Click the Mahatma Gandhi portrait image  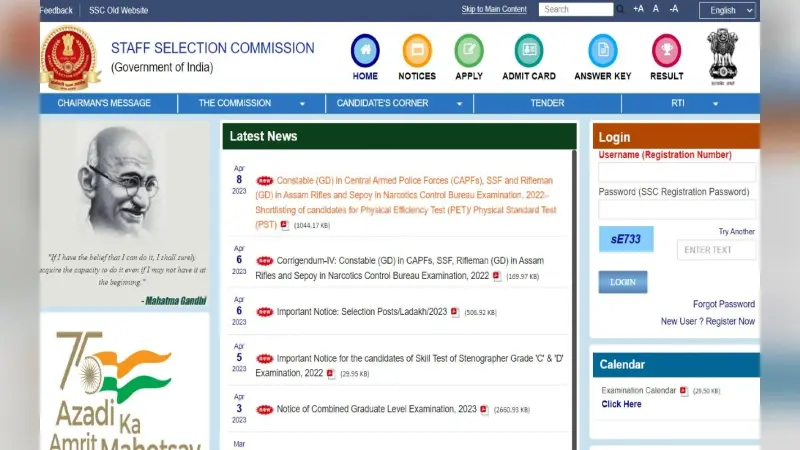122,181
